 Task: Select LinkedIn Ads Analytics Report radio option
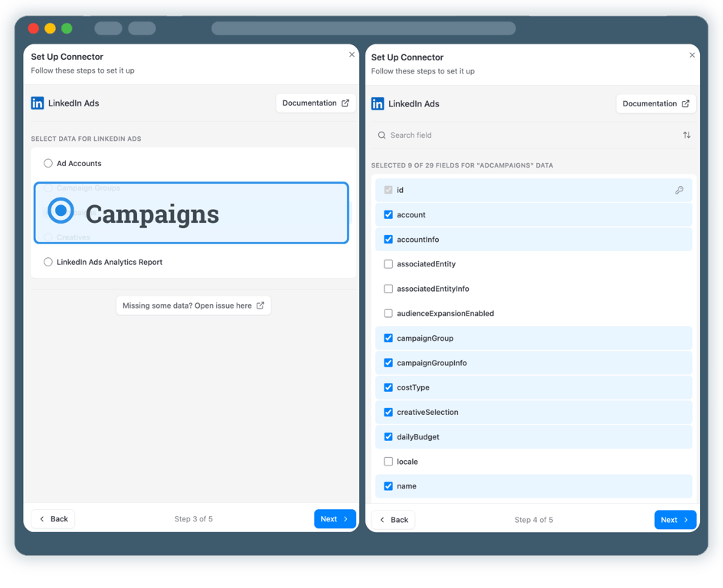[48, 262]
